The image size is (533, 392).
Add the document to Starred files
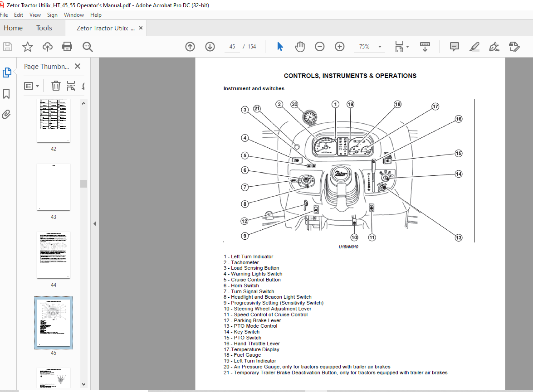coord(28,47)
